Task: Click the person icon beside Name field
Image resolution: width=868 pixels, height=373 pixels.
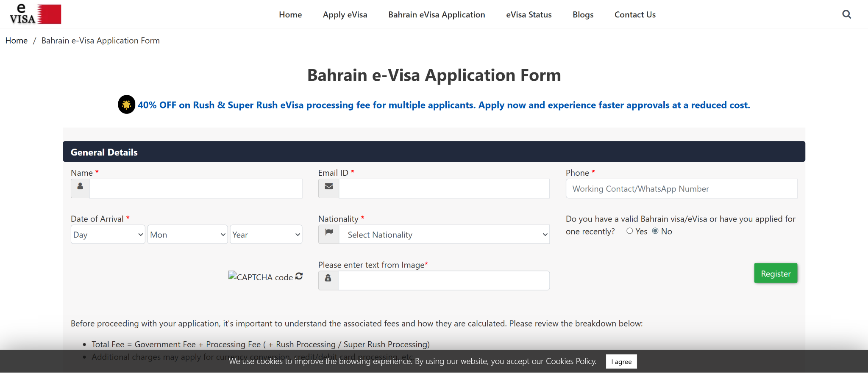Action: (80, 187)
